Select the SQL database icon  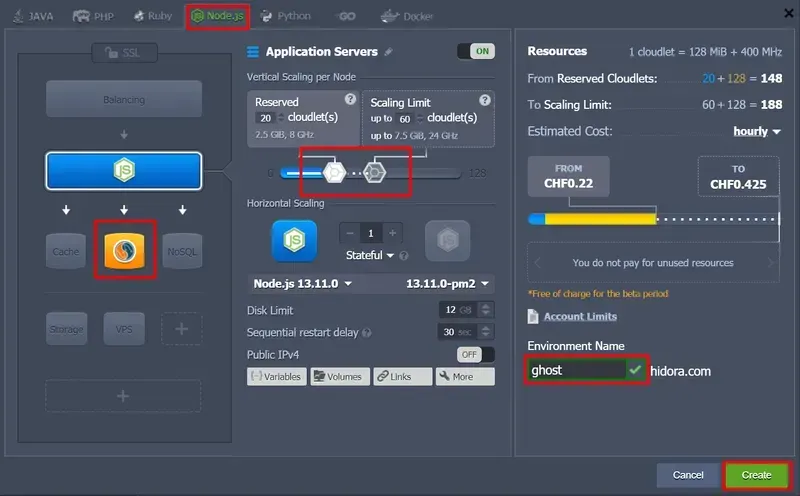124,251
